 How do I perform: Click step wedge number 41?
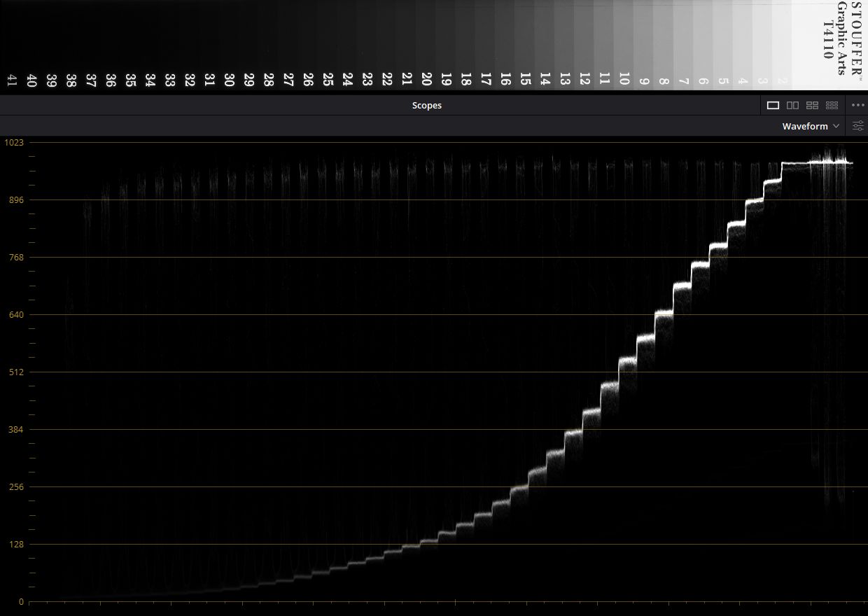click(x=11, y=80)
